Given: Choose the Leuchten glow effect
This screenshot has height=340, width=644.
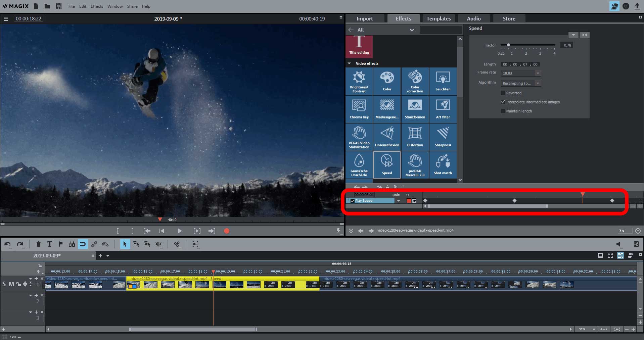Looking at the screenshot, I should point(443,81).
